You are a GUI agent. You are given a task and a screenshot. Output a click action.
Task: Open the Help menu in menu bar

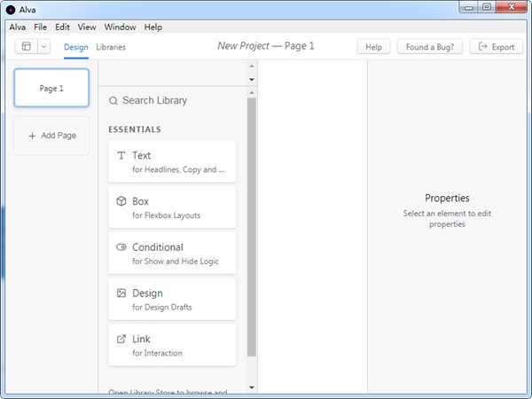(153, 27)
